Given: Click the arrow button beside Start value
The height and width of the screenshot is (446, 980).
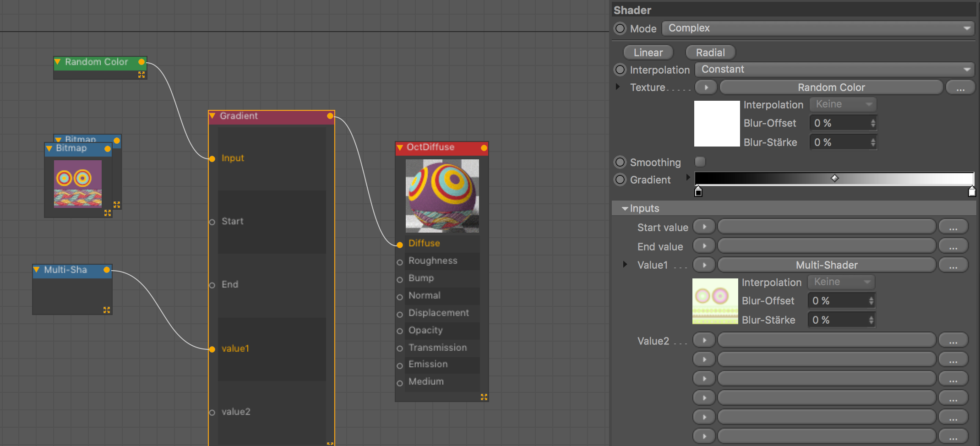Looking at the screenshot, I should [704, 227].
